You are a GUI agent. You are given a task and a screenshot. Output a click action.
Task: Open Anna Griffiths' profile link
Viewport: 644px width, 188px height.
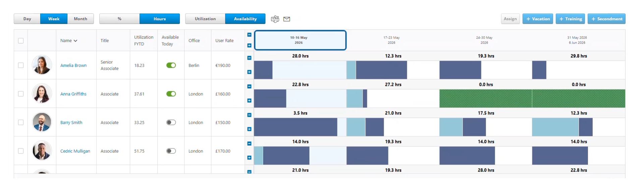(x=73, y=94)
